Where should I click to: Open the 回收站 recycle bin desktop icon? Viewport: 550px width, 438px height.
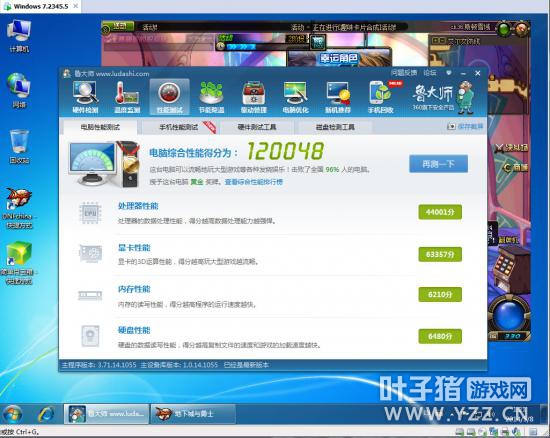pyautogui.click(x=19, y=147)
